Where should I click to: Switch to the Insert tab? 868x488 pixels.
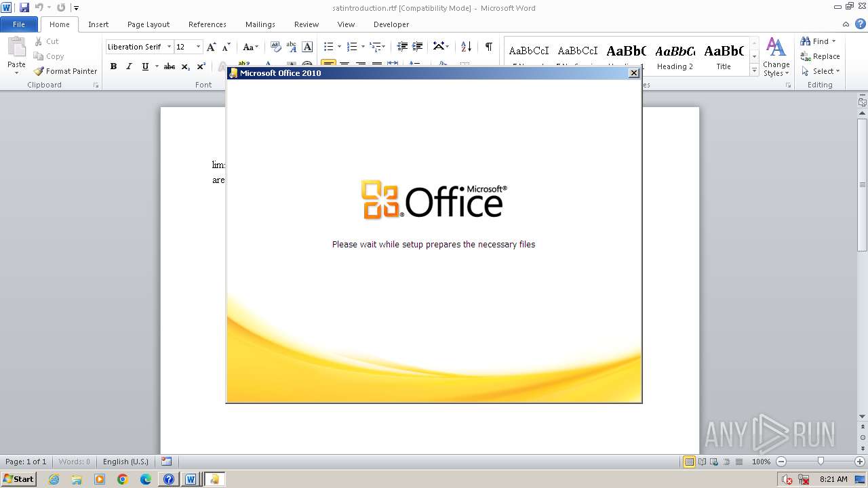pyautogui.click(x=98, y=24)
